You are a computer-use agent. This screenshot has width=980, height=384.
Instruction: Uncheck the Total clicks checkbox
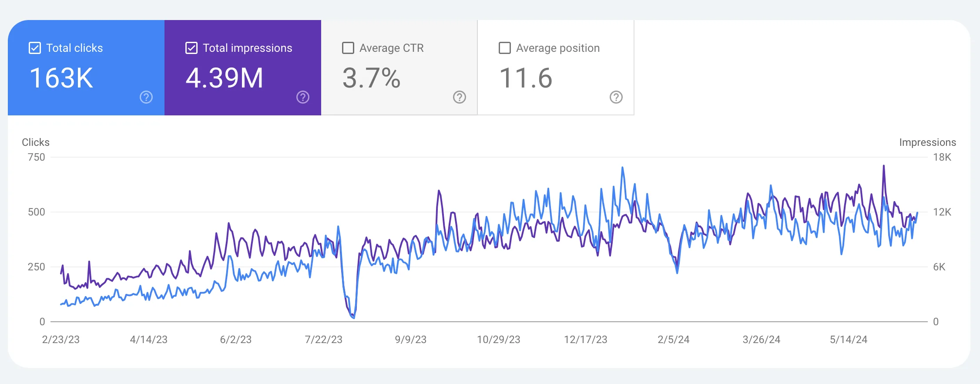pos(35,48)
